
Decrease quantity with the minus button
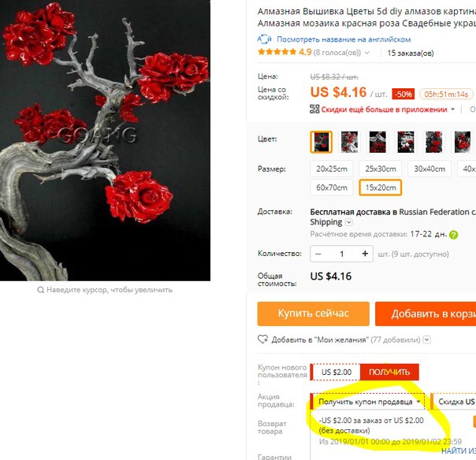(318, 254)
